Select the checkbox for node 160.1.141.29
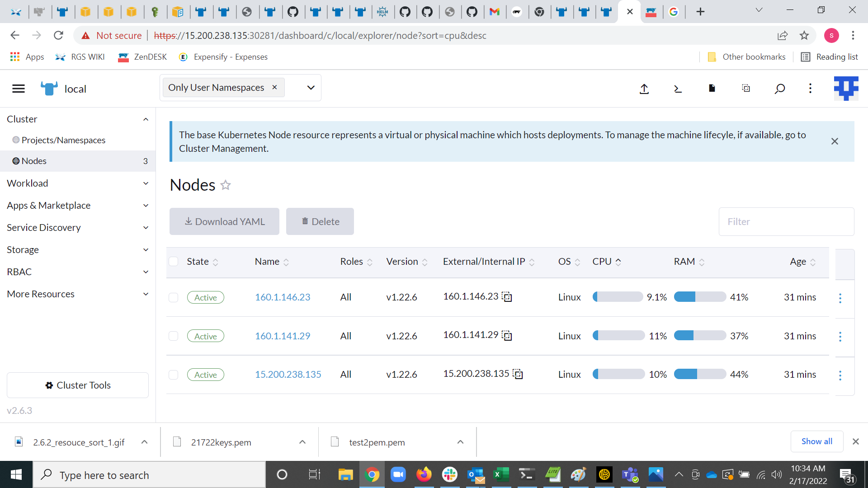 173,336
